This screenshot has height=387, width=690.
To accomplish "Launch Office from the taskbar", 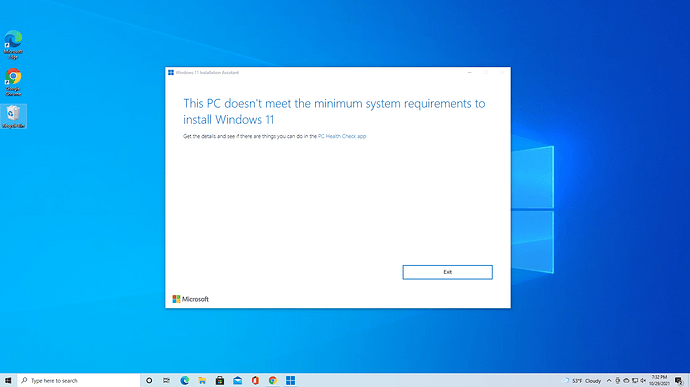I will [x=255, y=380].
